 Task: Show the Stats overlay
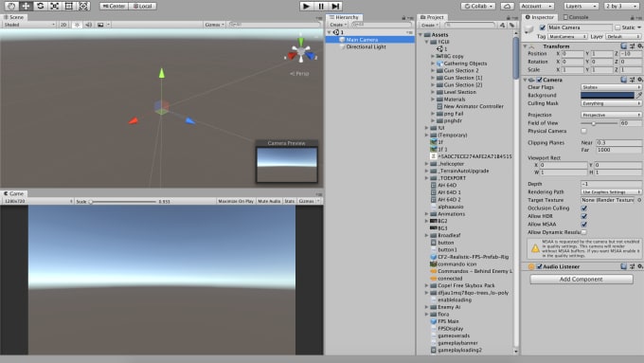tap(290, 201)
